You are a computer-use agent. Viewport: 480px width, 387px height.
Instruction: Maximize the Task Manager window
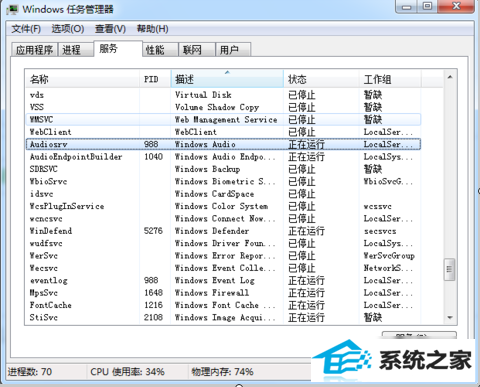tap(427, 7)
